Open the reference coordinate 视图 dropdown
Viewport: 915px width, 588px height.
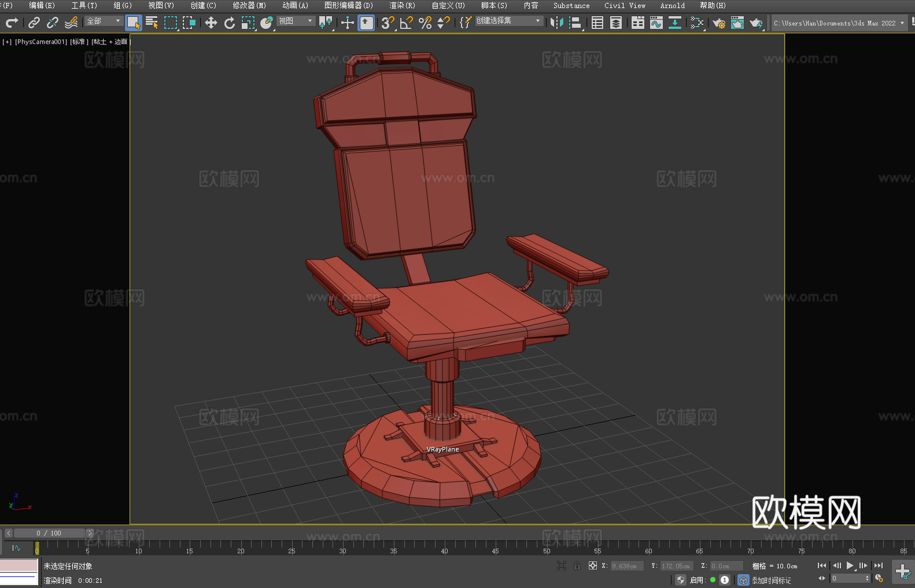point(296,21)
